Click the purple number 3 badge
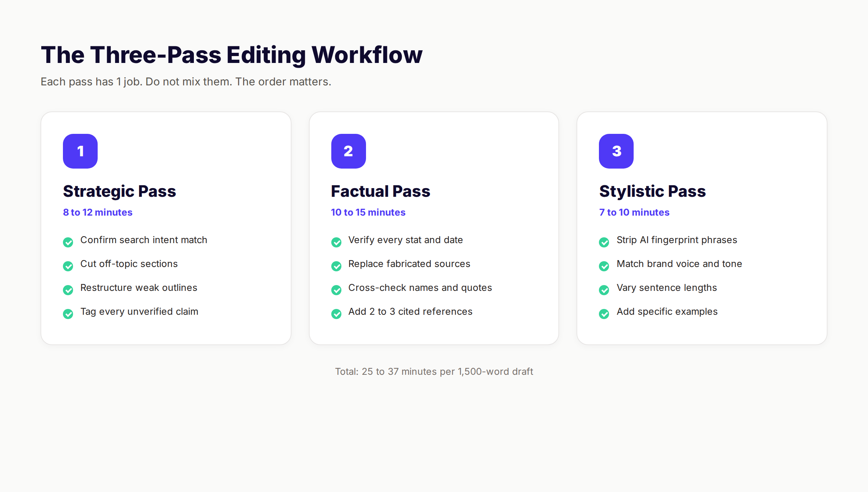The width and height of the screenshot is (868, 492). point(616,151)
